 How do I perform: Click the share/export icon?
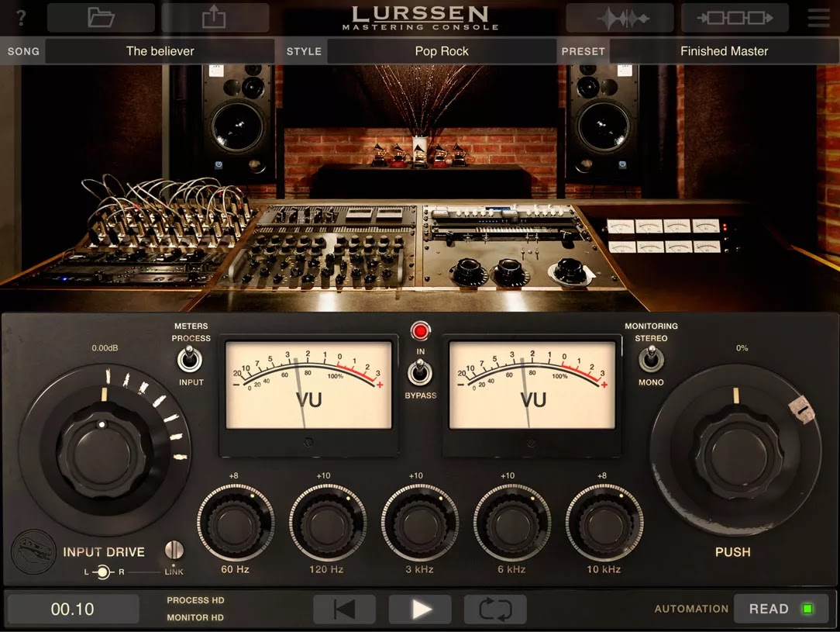(215, 17)
